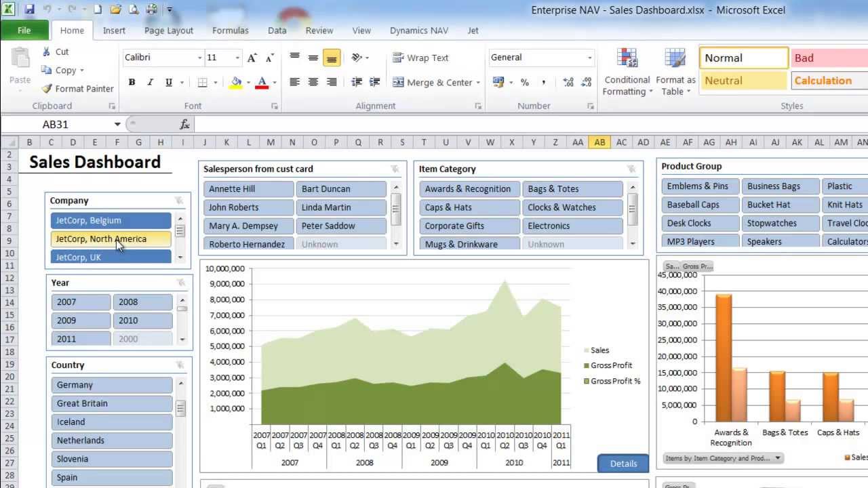The height and width of the screenshot is (488, 868).
Task: Apply the Bad cell style
Action: click(x=829, y=58)
